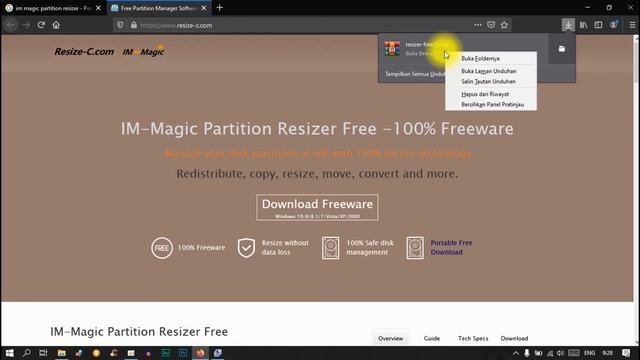Open Task View on taskbar

(43, 353)
